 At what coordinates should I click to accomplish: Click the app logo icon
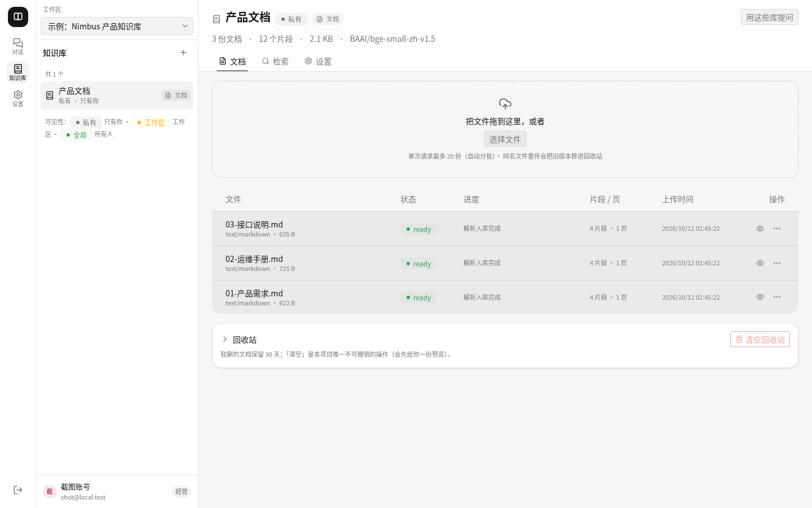18,17
